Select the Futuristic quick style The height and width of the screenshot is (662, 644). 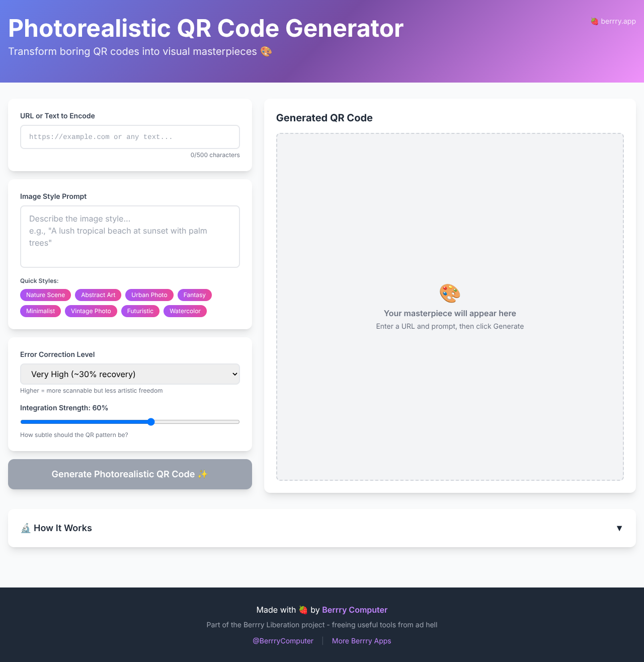pos(140,311)
